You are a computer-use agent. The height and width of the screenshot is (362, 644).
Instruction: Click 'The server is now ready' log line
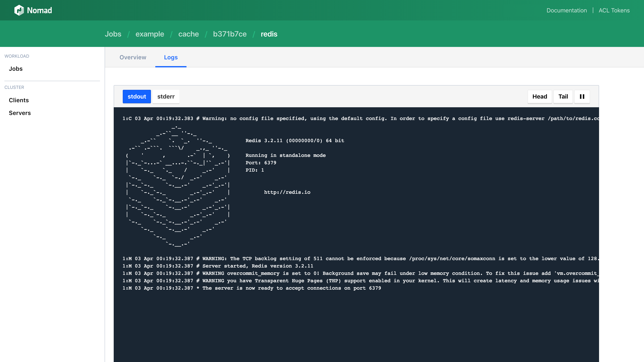pos(252,288)
